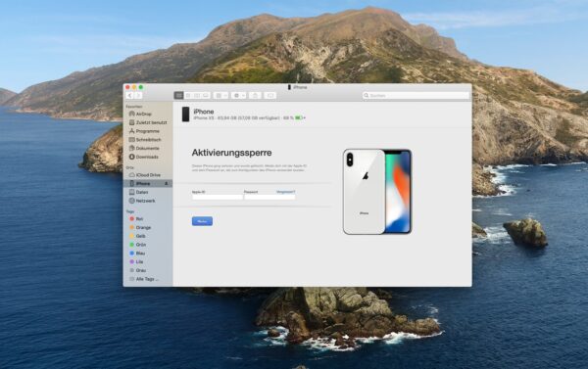Click the blue Weiter button
The image size is (588, 369).
(202, 221)
